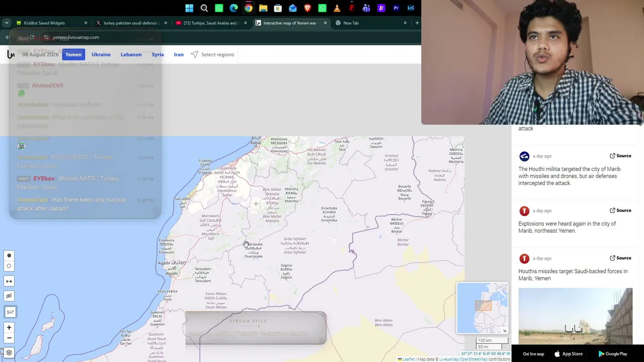Open the news photo of explosion near wall
The width and height of the screenshot is (644, 362).
click(x=575, y=316)
